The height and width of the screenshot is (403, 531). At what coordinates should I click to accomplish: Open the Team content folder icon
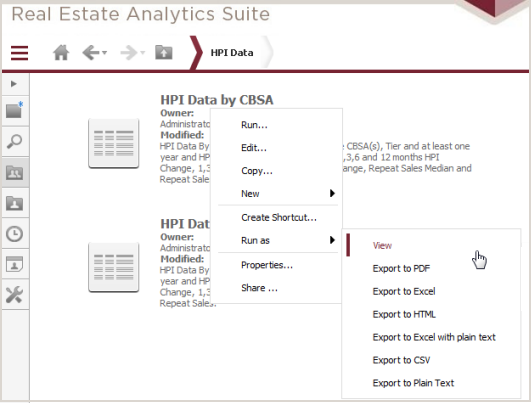pyautogui.click(x=15, y=173)
